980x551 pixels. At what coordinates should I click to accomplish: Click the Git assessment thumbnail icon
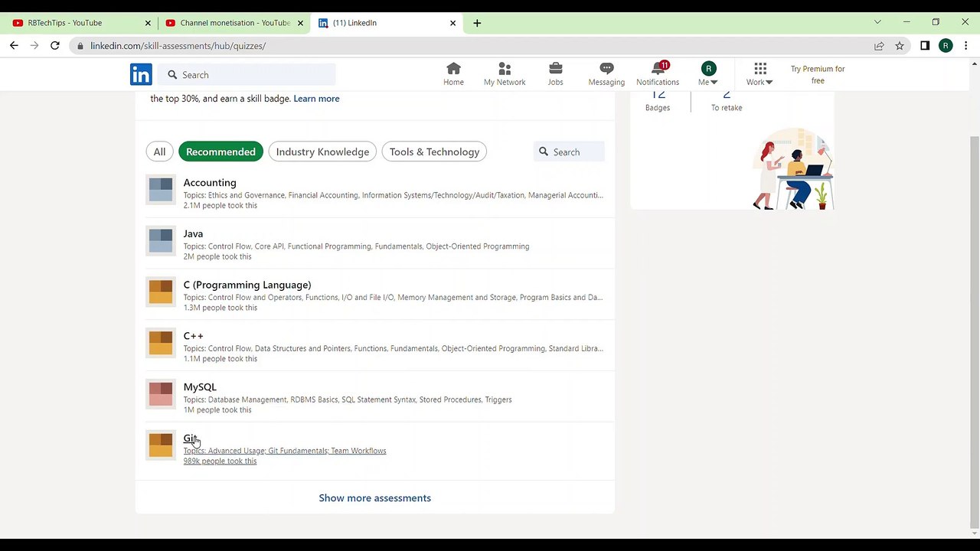click(x=161, y=445)
